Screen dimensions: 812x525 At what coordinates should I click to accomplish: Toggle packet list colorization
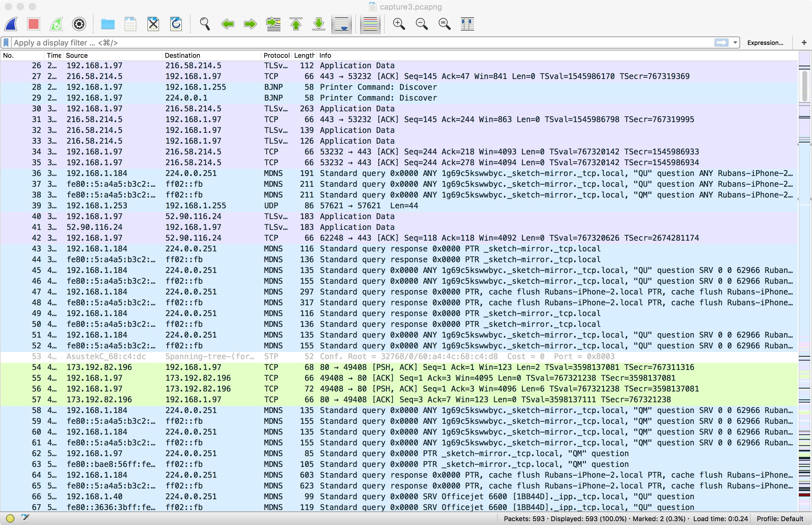[x=370, y=24]
